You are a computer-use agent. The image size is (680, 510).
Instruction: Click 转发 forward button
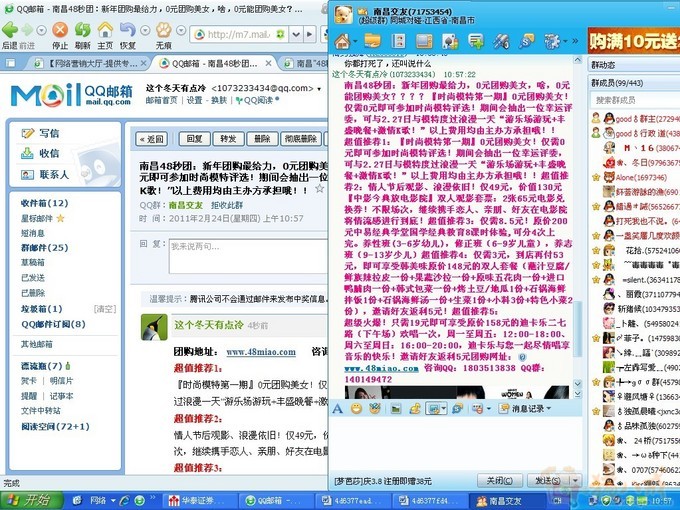(228, 139)
